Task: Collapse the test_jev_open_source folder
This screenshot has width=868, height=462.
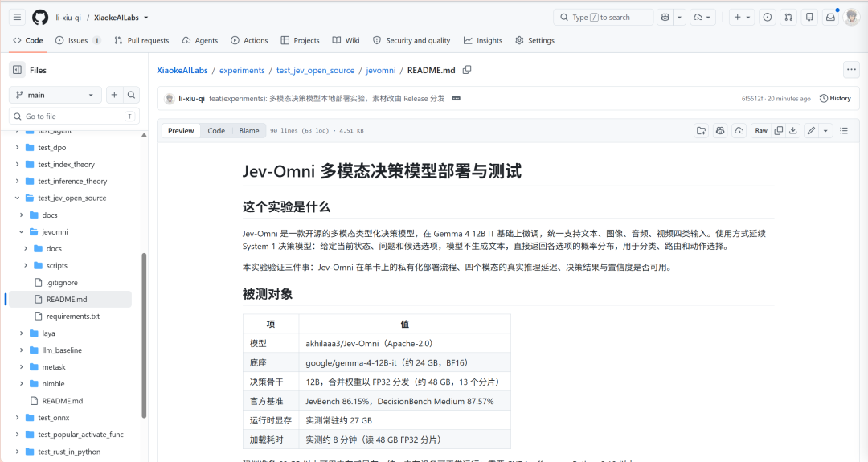Action: click(17, 198)
